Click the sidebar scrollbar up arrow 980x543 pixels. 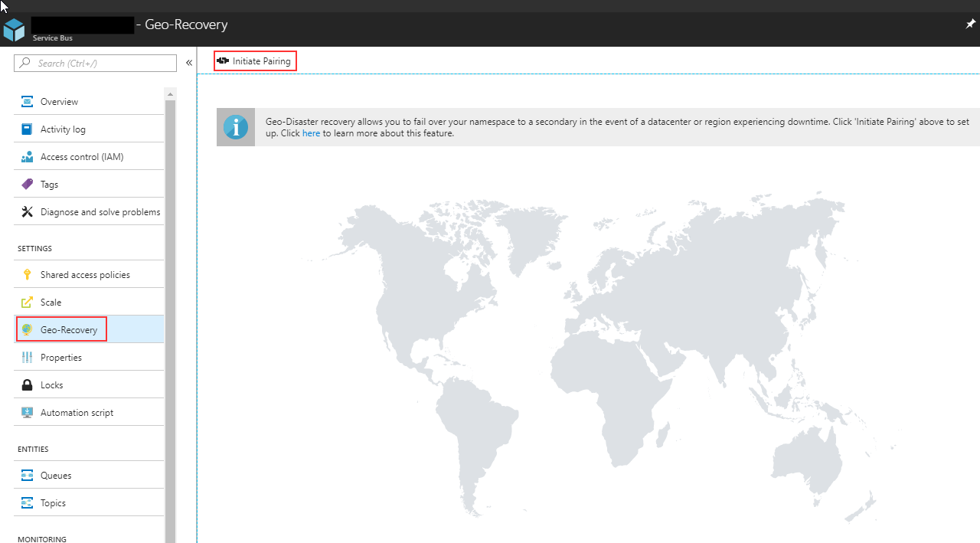(x=170, y=93)
